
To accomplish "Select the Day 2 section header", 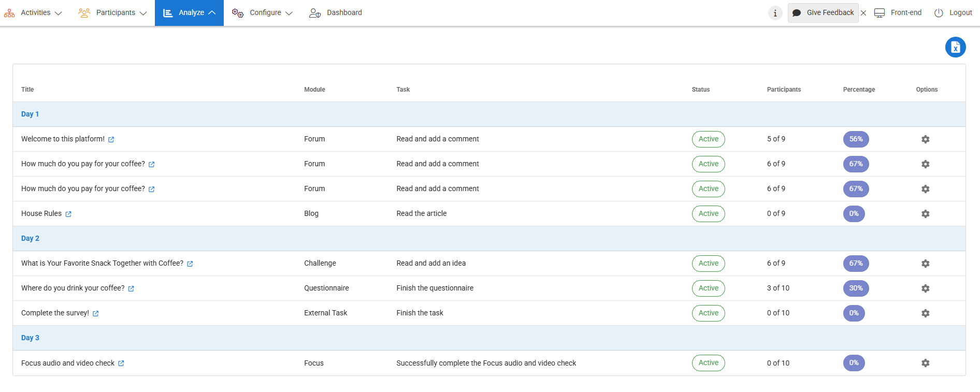I will click(30, 238).
